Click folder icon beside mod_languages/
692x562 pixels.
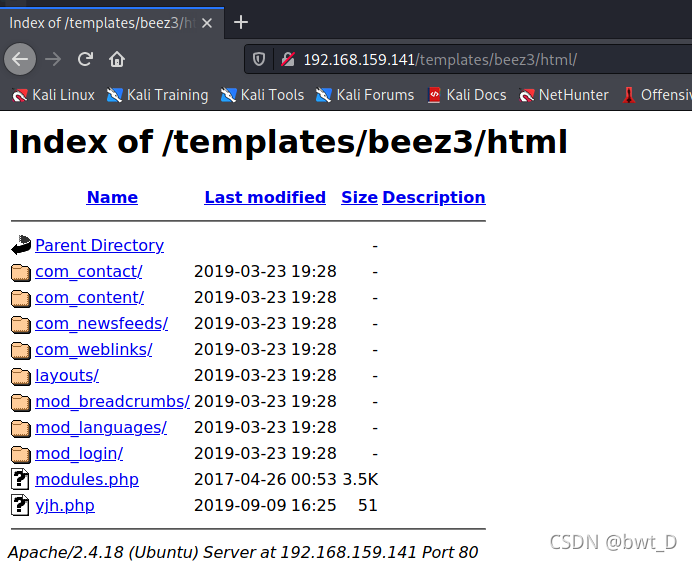pyautogui.click(x=21, y=429)
